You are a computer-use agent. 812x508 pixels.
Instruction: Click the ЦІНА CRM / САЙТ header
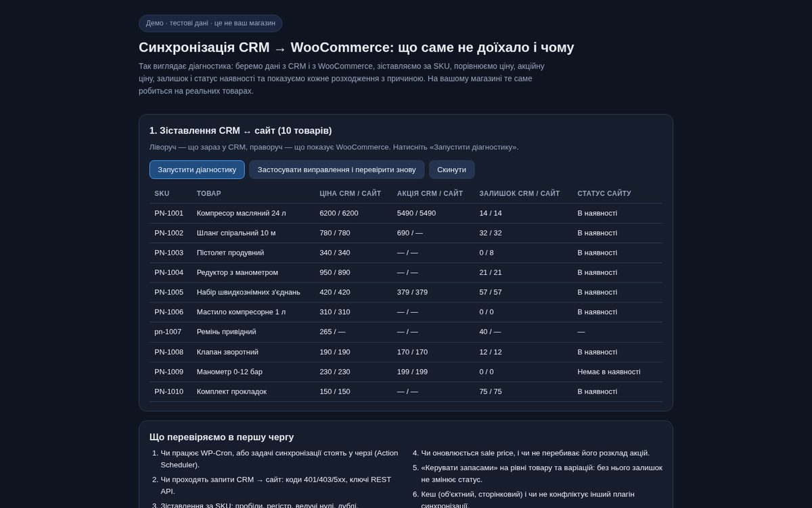point(351,194)
